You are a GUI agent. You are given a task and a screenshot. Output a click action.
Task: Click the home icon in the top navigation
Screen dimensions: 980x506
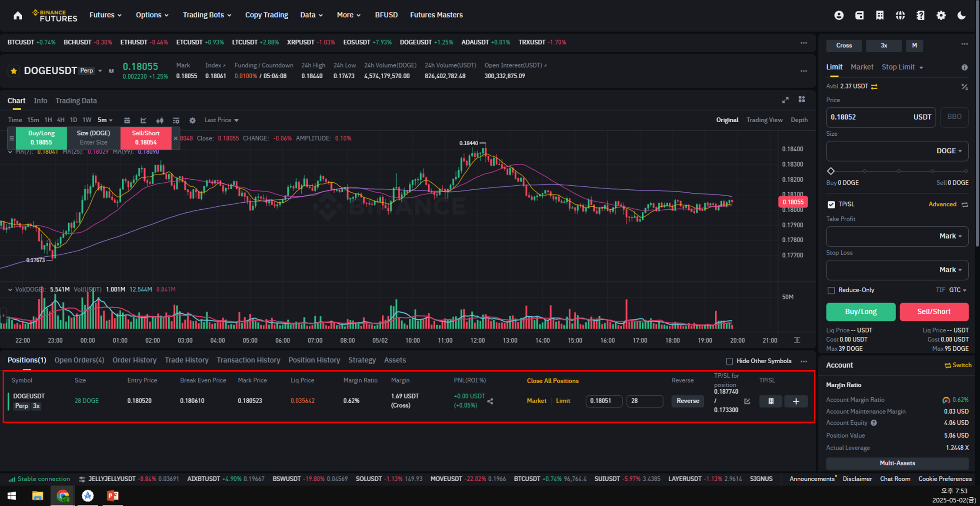tap(18, 16)
